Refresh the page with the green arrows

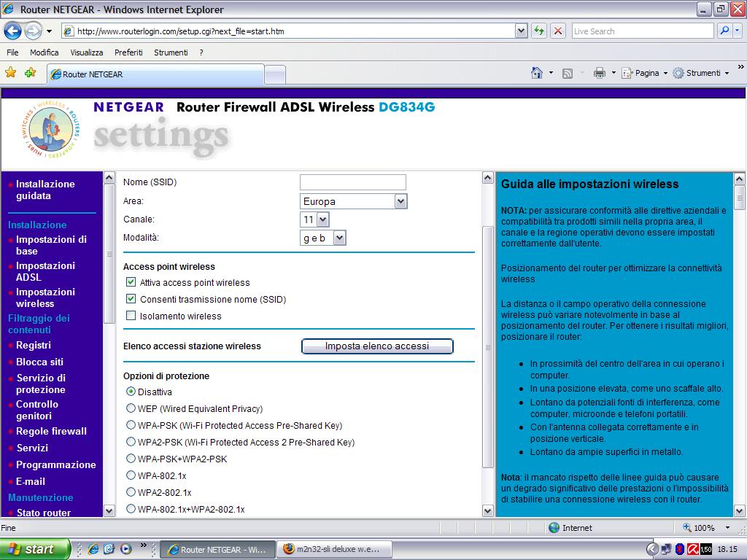539,31
